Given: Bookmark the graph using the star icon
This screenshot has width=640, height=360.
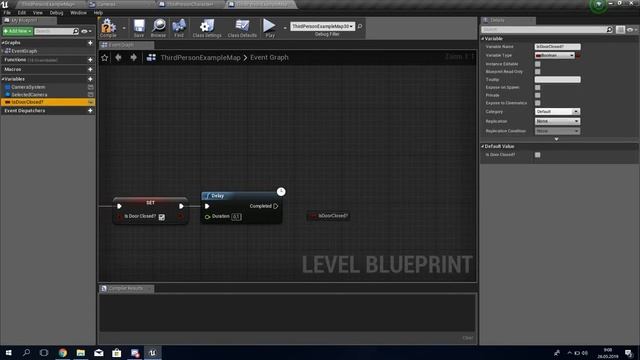Looking at the screenshot, I should (x=104, y=58).
